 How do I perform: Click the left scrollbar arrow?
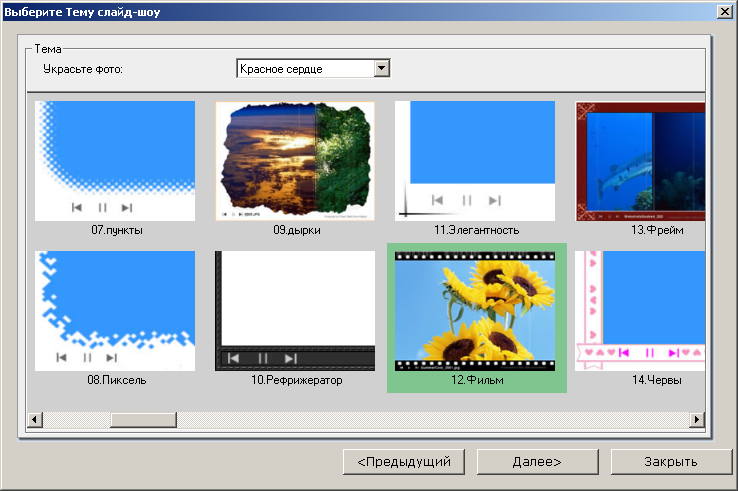tap(35, 419)
